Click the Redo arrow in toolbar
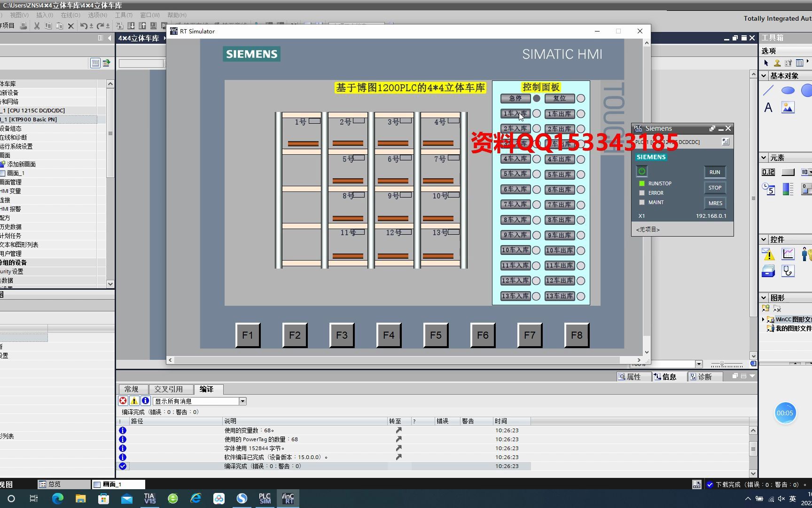Image resolution: width=812 pixels, height=508 pixels. tap(101, 26)
